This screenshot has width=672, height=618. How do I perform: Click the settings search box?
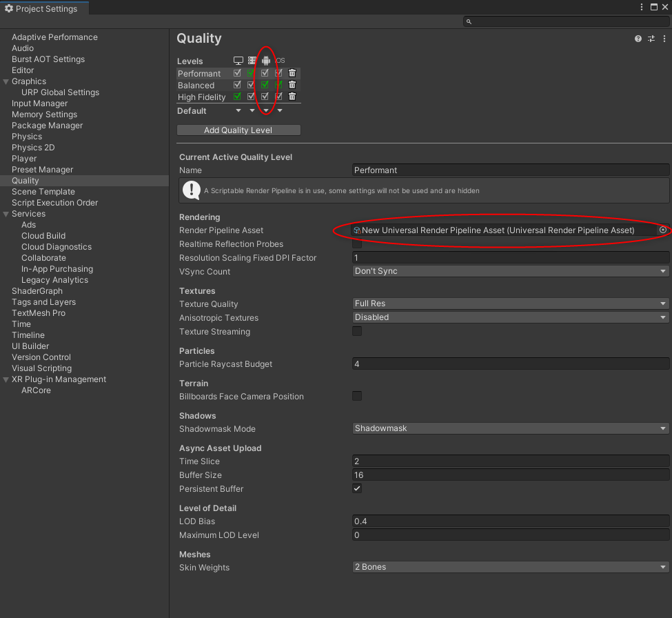point(566,21)
